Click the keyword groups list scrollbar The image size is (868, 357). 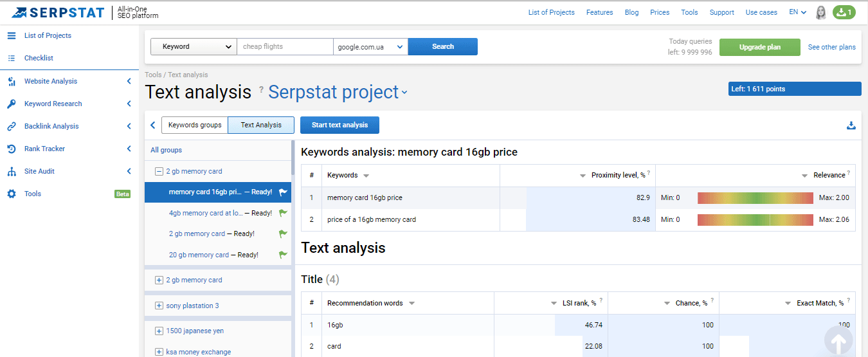(294, 158)
